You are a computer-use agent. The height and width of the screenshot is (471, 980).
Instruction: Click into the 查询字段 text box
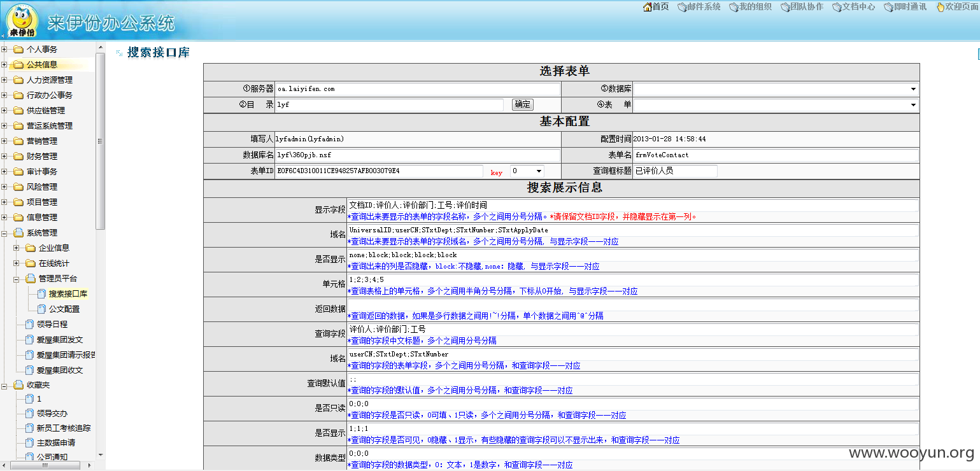click(x=633, y=330)
